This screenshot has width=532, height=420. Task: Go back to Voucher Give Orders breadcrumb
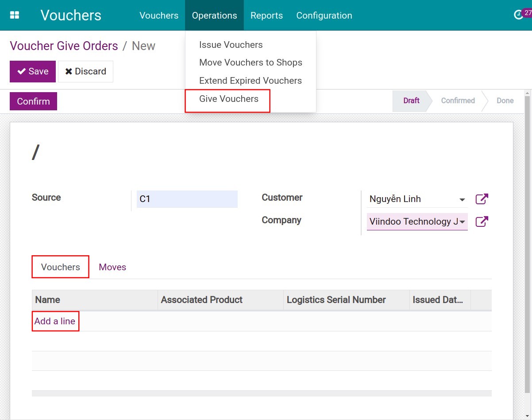click(64, 46)
